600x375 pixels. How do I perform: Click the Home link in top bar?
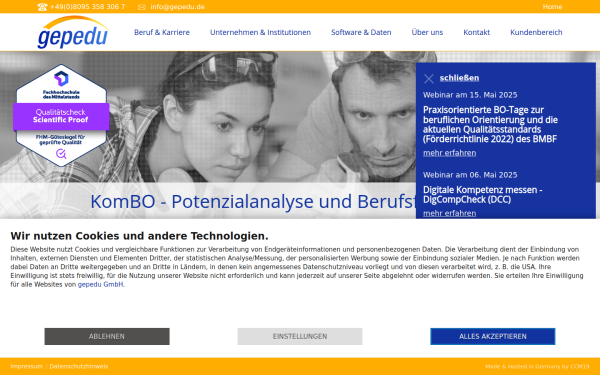[x=552, y=7]
